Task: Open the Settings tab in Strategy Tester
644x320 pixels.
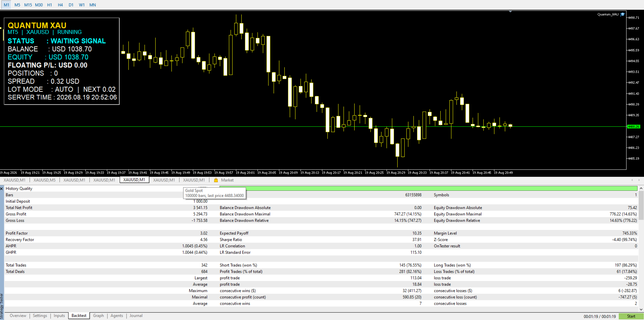Action: point(40,316)
